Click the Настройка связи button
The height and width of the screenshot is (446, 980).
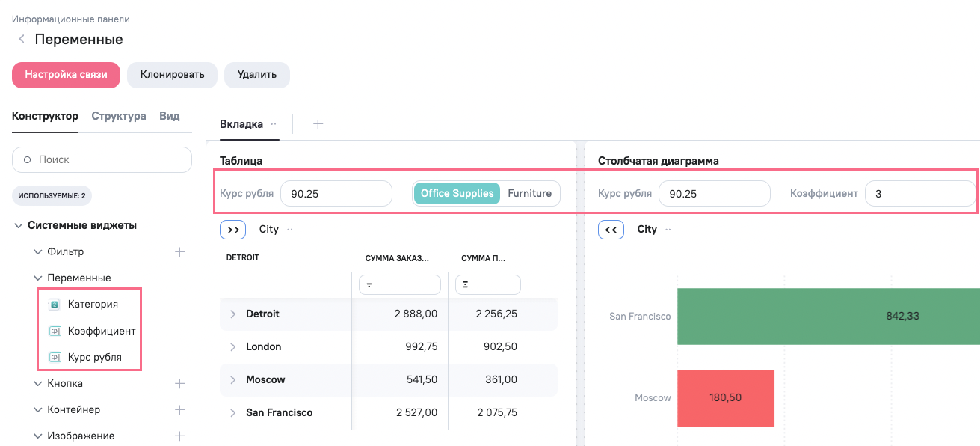66,75
